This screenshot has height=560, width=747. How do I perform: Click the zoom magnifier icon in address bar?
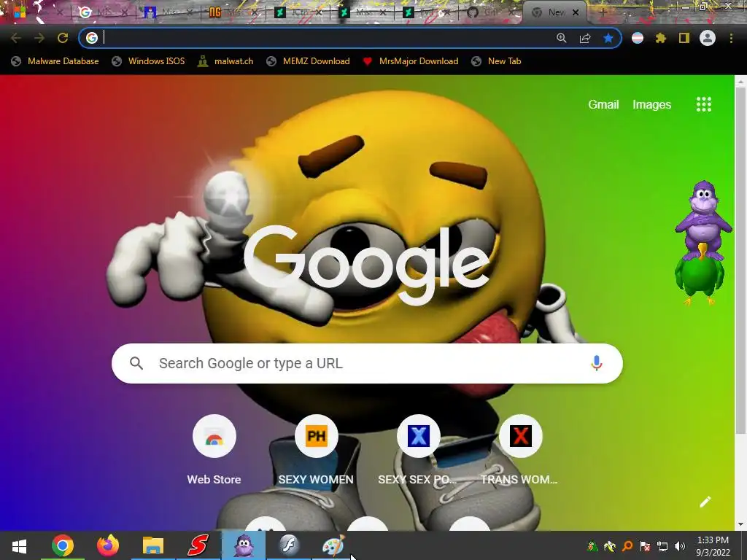pos(562,38)
